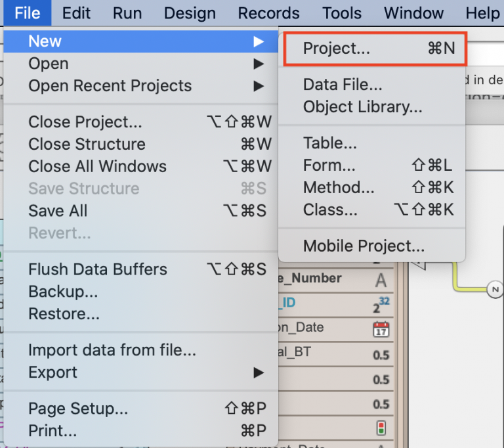Screen dimensions: 504x448
Task: Open the Records menu
Action: [268, 13]
